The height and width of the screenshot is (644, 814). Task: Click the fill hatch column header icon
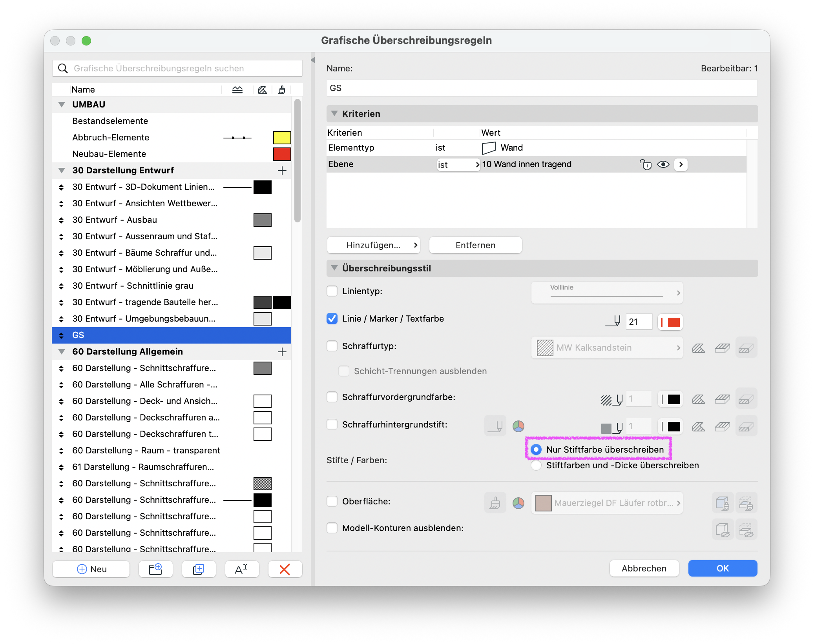pyautogui.click(x=263, y=90)
